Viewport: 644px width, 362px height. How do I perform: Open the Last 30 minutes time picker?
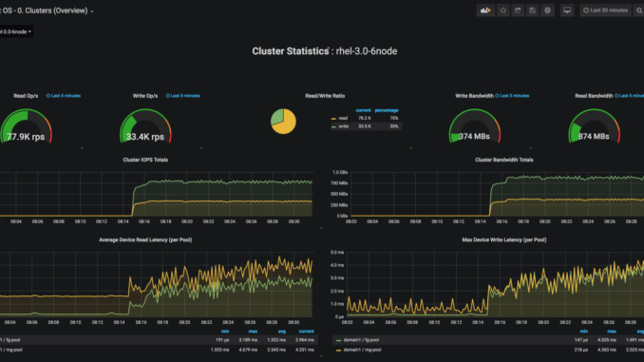coord(605,10)
